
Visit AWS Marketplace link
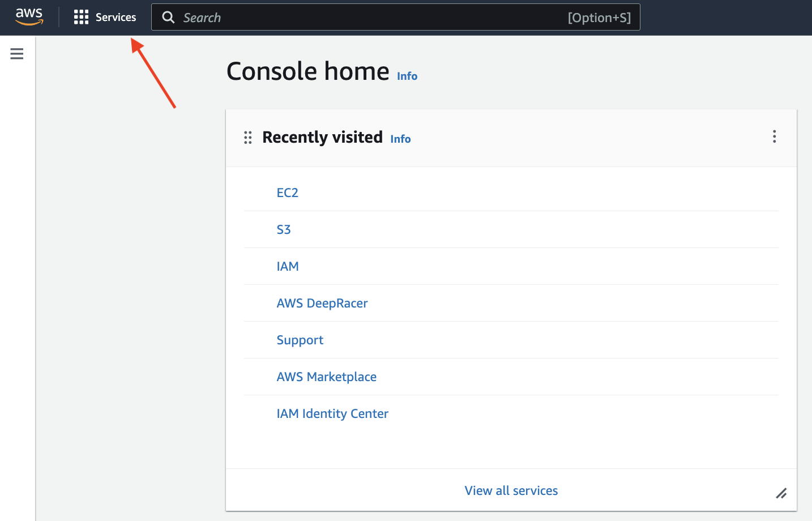[327, 377]
